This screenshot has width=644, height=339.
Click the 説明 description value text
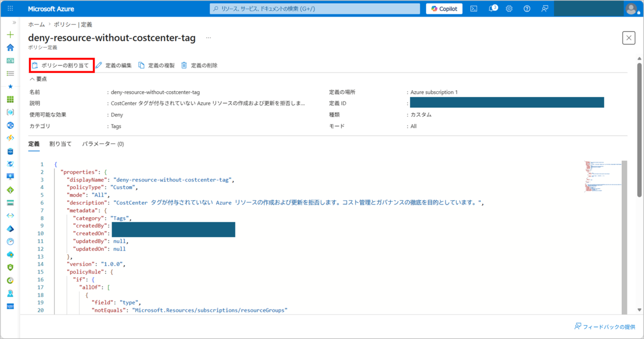pos(208,103)
